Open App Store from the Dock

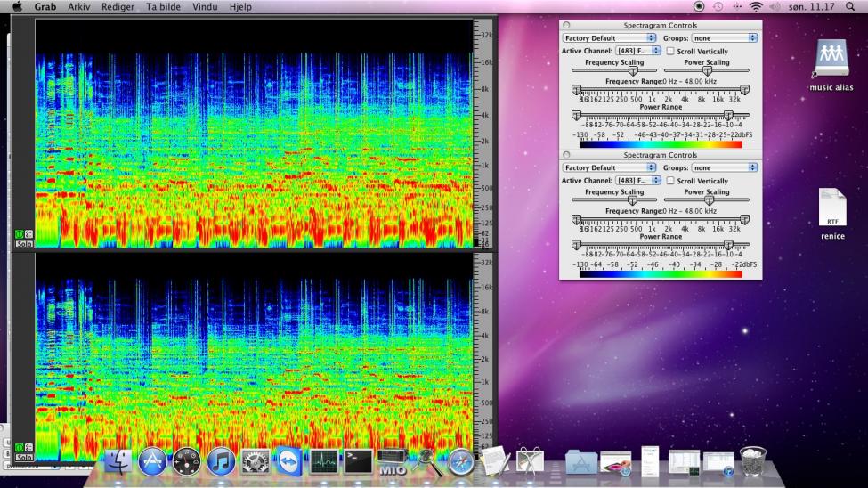tap(152, 461)
